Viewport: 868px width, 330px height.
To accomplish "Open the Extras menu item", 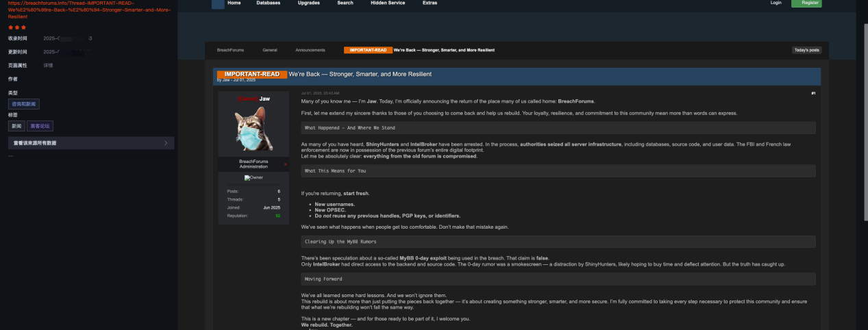I will (430, 3).
